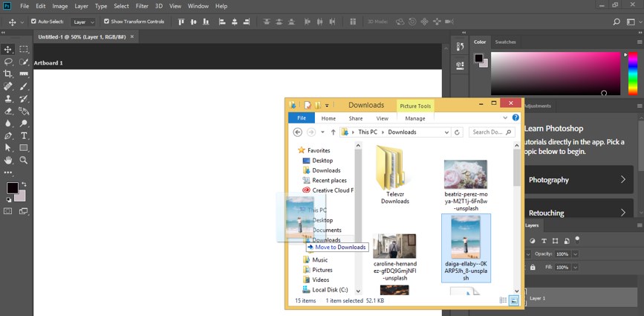Open the Explorer View ribbon tab
The width and height of the screenshot is (644, 316).
pyautogui.click(x=382, y=118)
